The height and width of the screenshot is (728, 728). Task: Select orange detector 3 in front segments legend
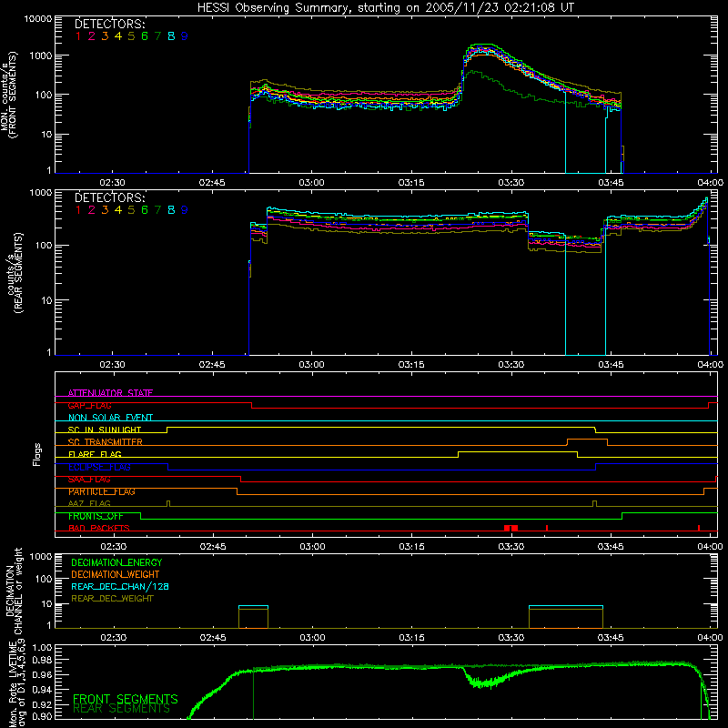[105, 36]
